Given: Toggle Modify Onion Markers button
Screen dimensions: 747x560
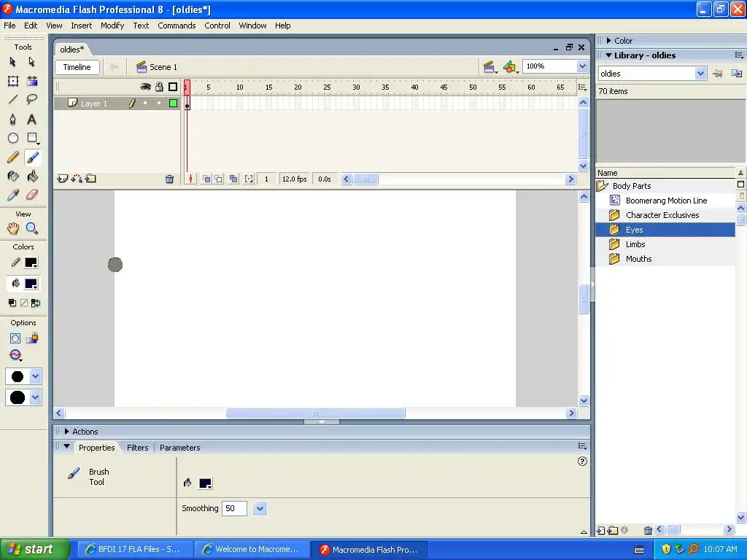Looking at the screenshot, I should click(x=249, y=179).
